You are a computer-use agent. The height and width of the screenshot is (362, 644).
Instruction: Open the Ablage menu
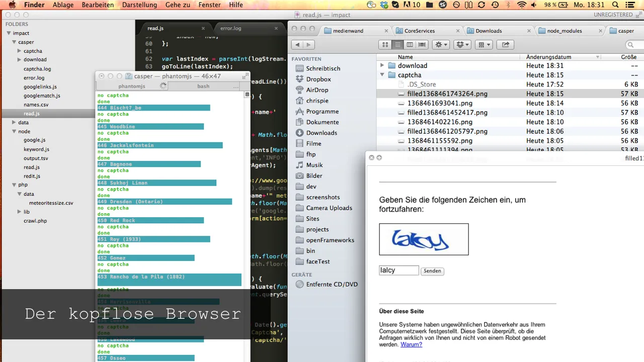(63, 5)
